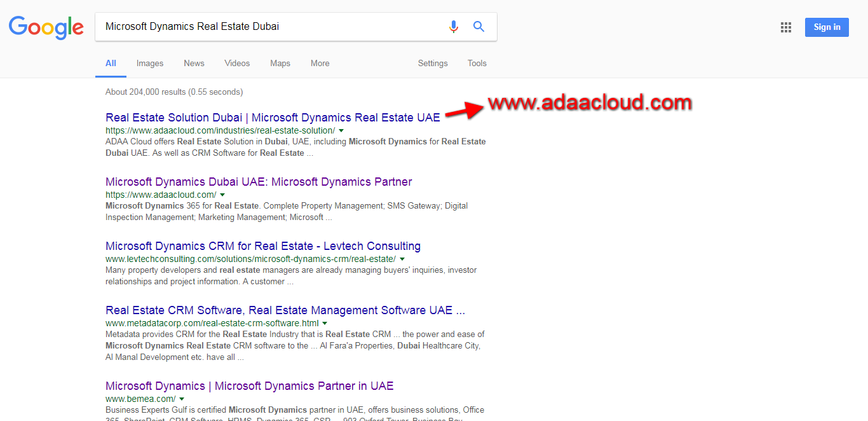
Task: Open Real Estate Solution Dubai result link
Action: point(273,118)
